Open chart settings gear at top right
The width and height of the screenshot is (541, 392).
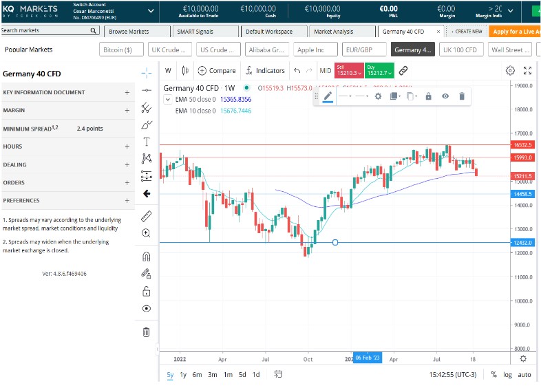[x=510, y=71]
